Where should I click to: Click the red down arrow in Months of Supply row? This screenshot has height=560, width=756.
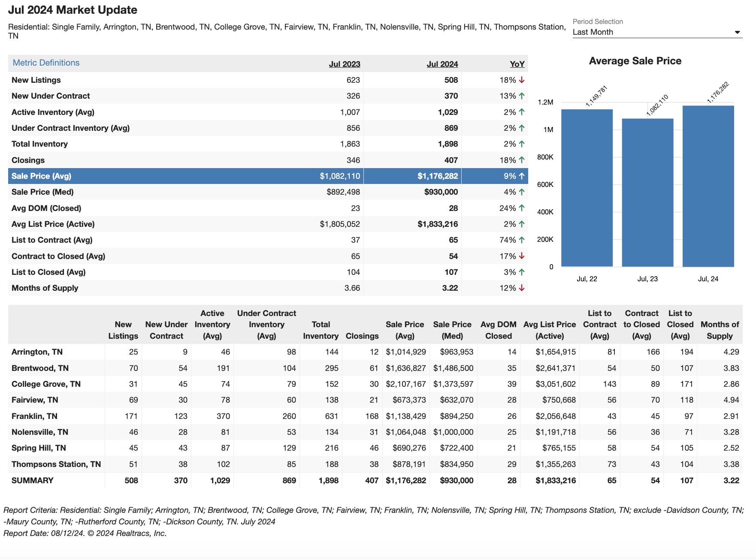point(522,288)
